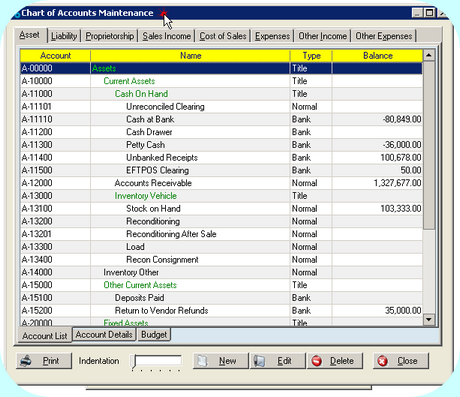Select the Deposits Paid account
This screenshot has height=397, width=460.
tap(221, 298)
